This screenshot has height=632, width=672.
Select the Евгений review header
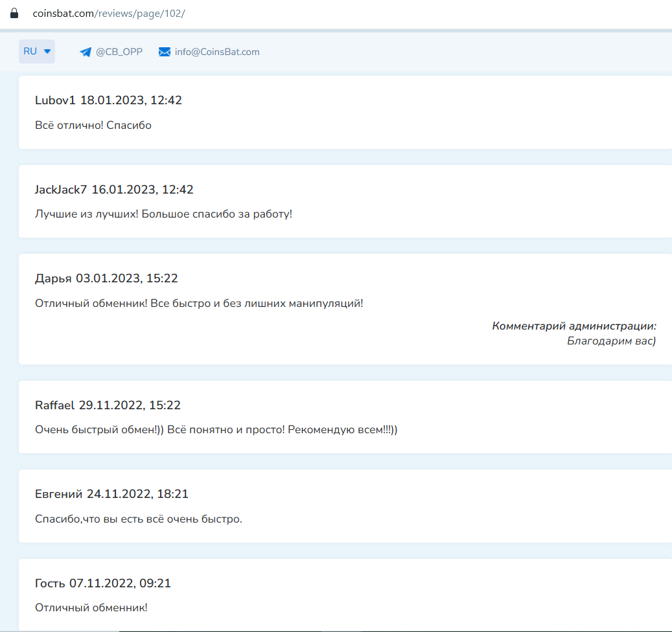pyautogui.click(x=111, y=494)
